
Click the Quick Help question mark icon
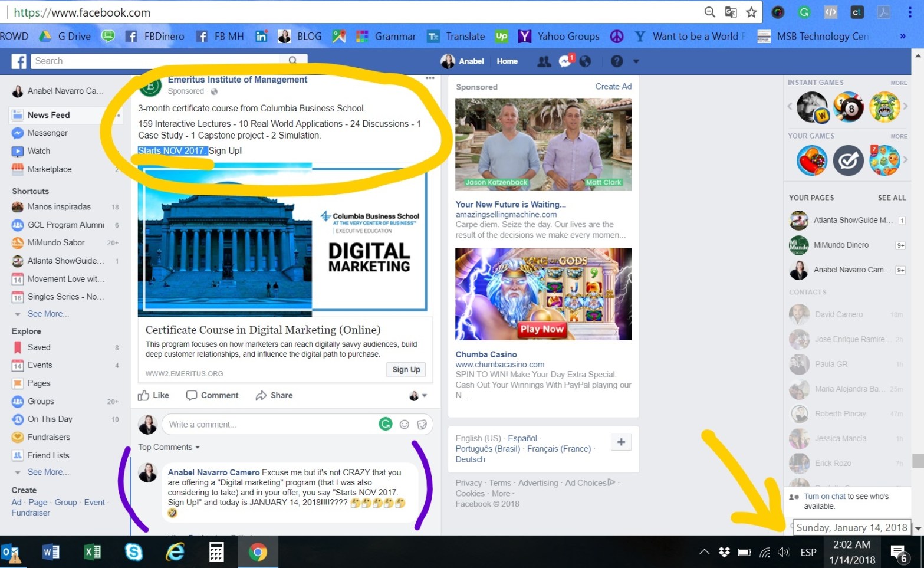click(617, 61)
